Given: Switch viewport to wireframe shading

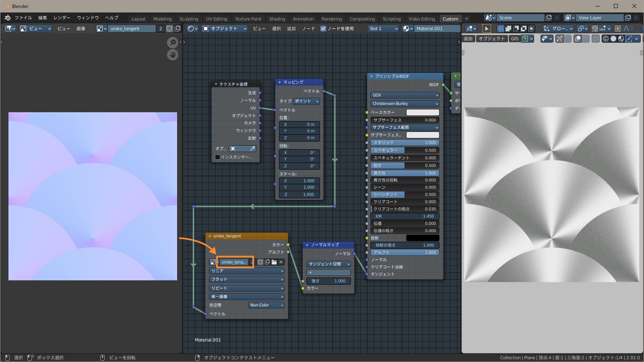Looking at the screenshot, I should (605, 39).
